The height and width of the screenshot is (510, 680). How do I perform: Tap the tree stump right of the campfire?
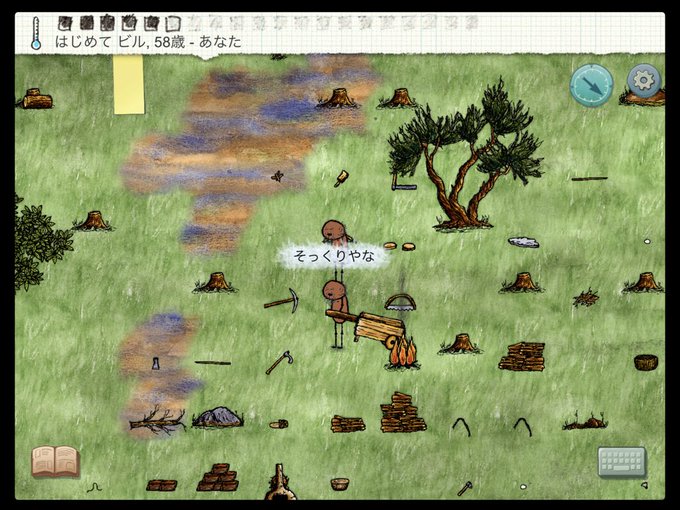click(x=460, y=343)
